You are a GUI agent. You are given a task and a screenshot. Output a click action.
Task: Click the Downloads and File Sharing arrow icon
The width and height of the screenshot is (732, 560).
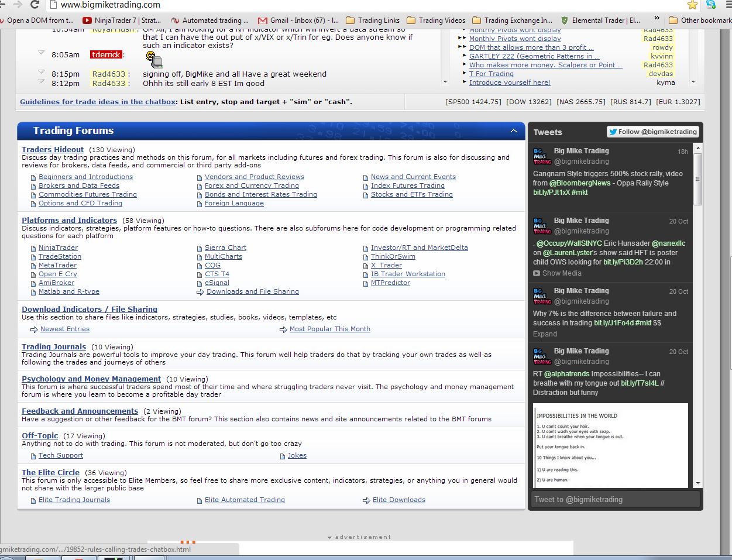(x=201, y=291)
